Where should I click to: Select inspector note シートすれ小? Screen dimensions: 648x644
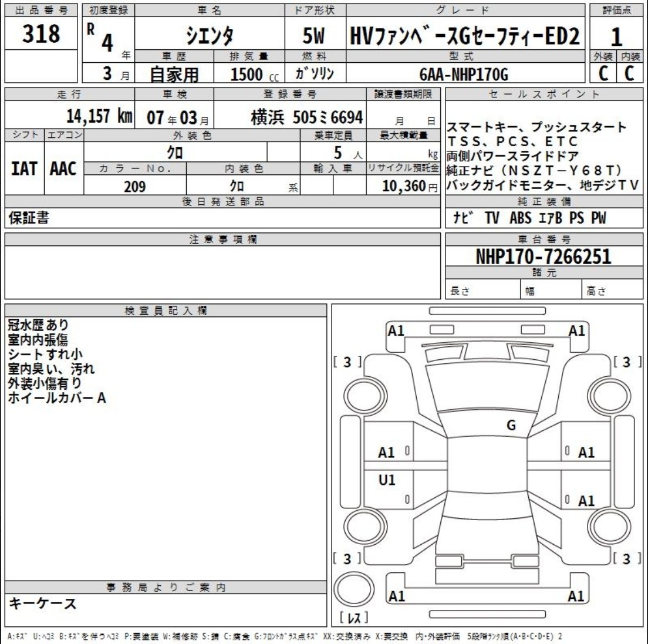(45, 354)
